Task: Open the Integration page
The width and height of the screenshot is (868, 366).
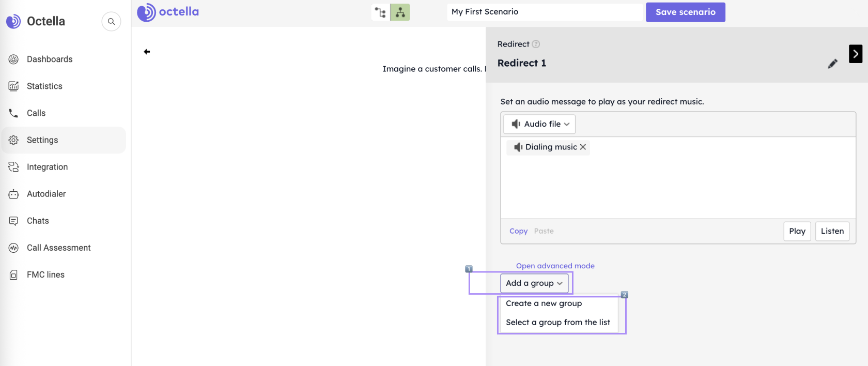Action: point(47,167)
